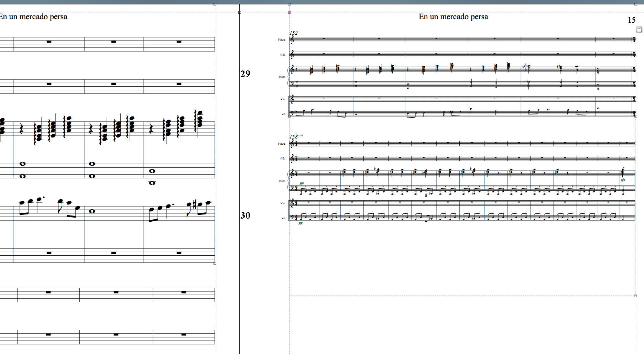Click the left page header 'un mercado persa'
The width and height of the screenshot is (644, 354).
click(38, 16)
